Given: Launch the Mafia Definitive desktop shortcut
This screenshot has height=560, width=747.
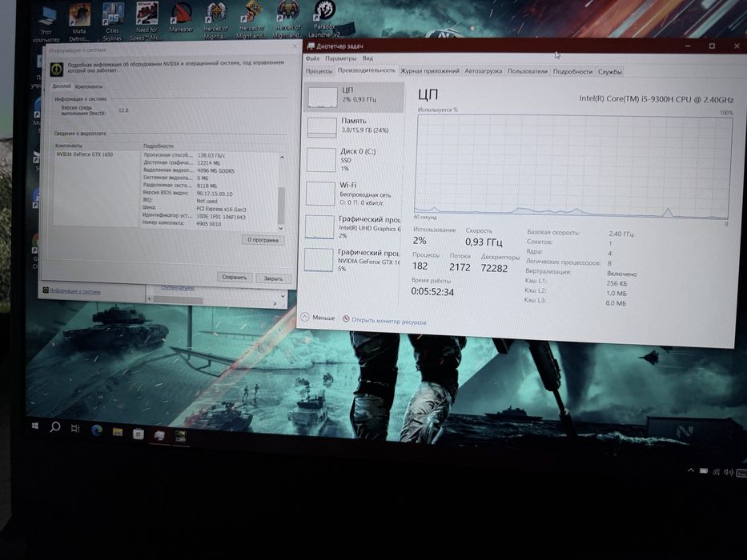Looking at the screenshot, I should point(79,22).
